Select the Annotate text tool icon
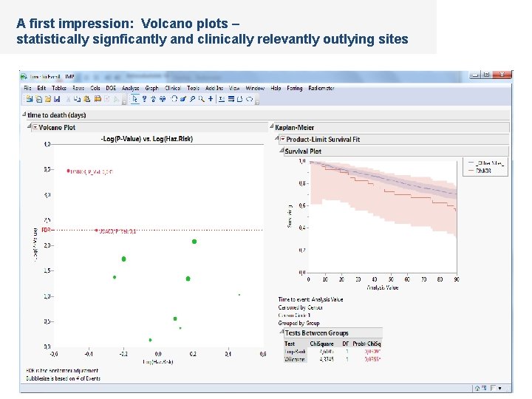Image resolution: width=532 pixels, height=399 pixels. (x=222, y=99)
